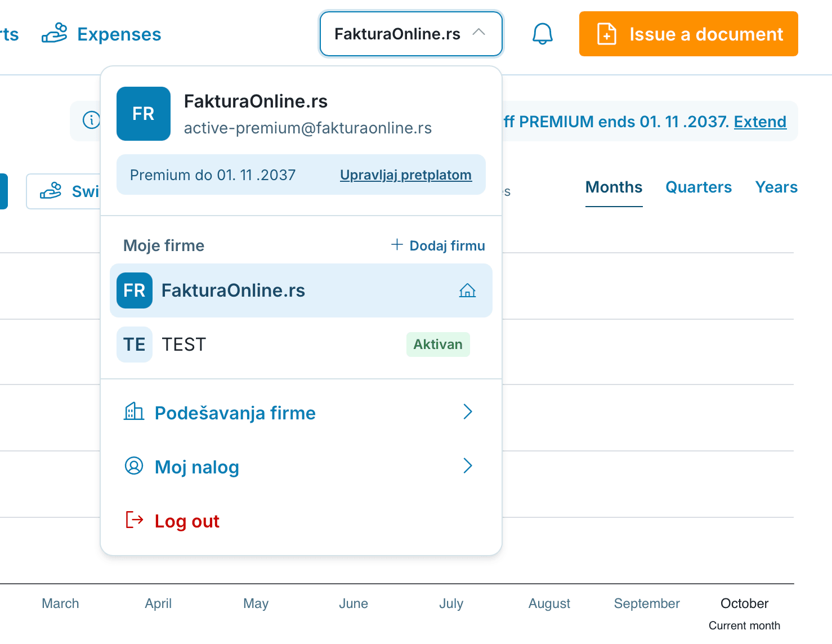Click the March label on the chart axis
The width and height of the screenshot is (832, 644).
tap(60, 603)
